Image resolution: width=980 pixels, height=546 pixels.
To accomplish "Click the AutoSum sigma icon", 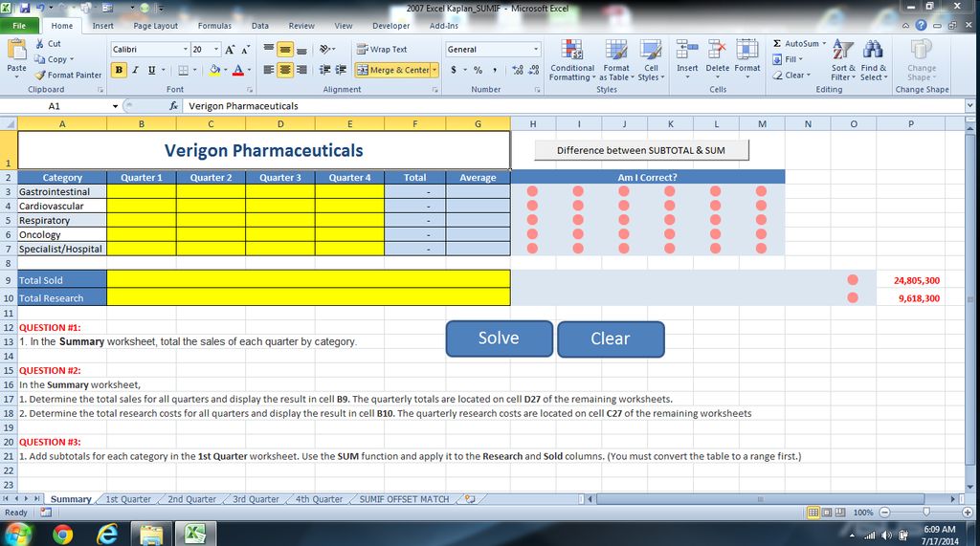I will coord(777,44).
